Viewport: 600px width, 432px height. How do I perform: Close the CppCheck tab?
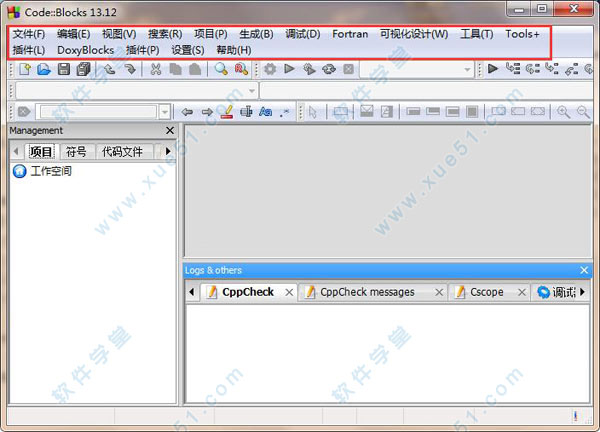point(289,292)
